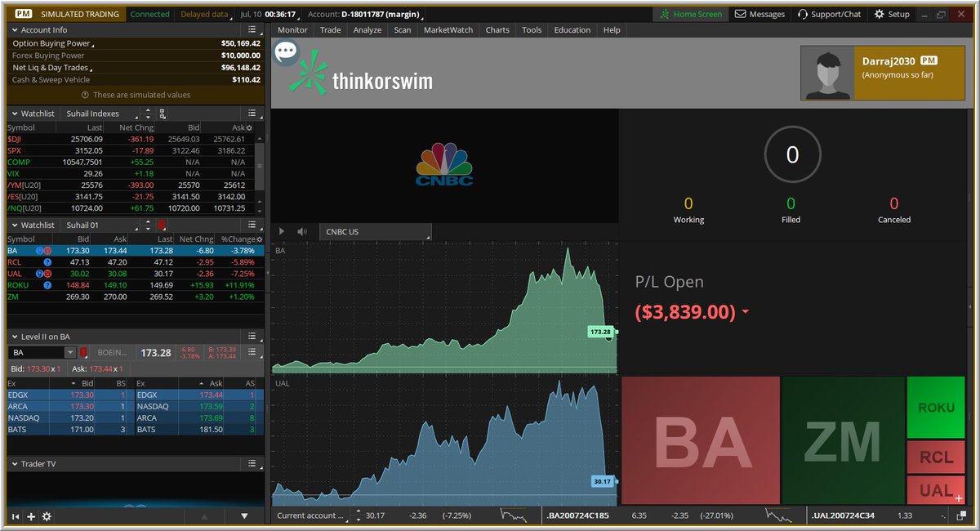980x531 pixels.
Task: Open the Suhail Indexes watchlist panel menu
Action: [253, 114]
